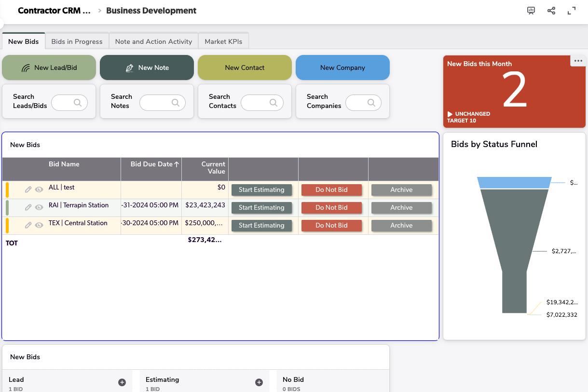Click the fullscreen expand icon top right

click(x=571, y=10)
